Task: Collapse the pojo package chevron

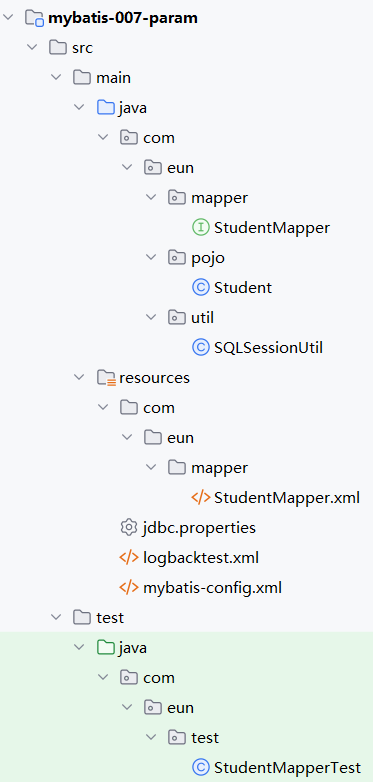Action: coord(152,258)
